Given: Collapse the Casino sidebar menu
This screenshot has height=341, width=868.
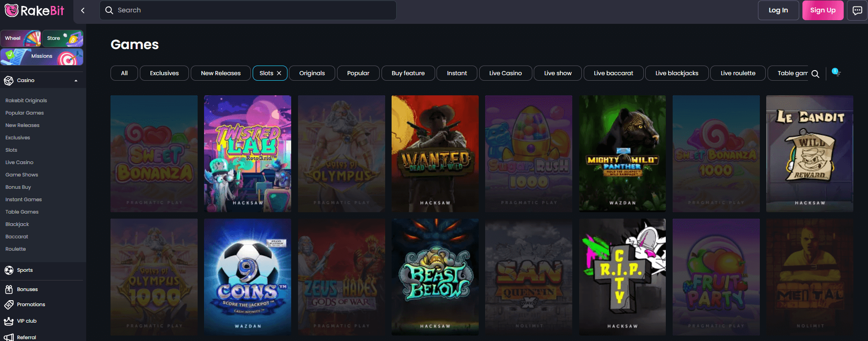Looking at the screenshot, I should (76, 81).
